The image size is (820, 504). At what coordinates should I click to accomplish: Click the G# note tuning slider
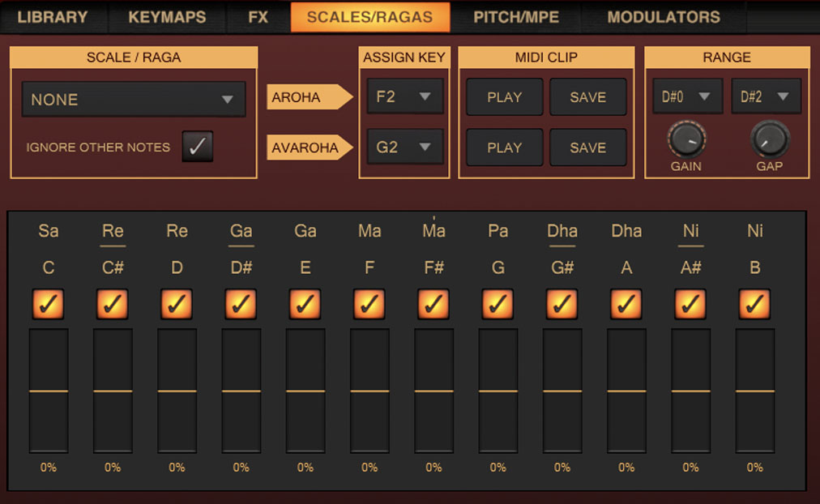pos(562,391)
